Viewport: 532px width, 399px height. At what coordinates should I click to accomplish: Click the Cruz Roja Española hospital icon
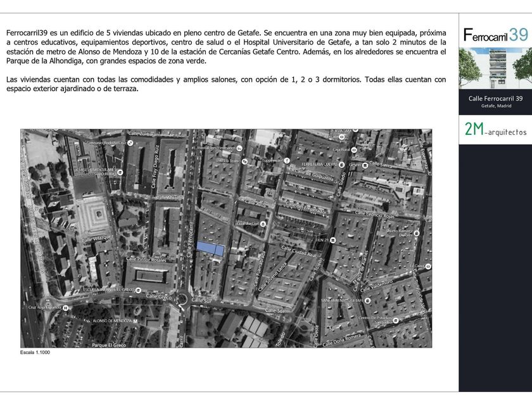(66, 308)
